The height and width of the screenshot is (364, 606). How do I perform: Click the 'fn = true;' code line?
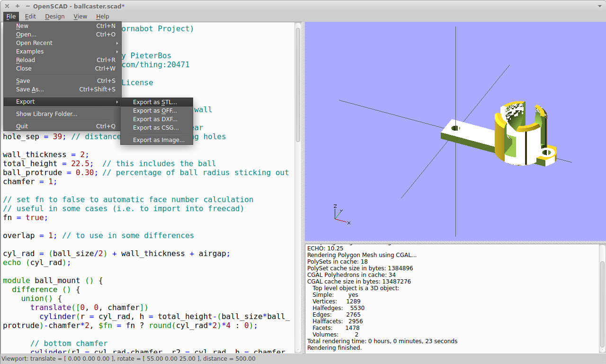pyautogui.click(x=26, y=218)
